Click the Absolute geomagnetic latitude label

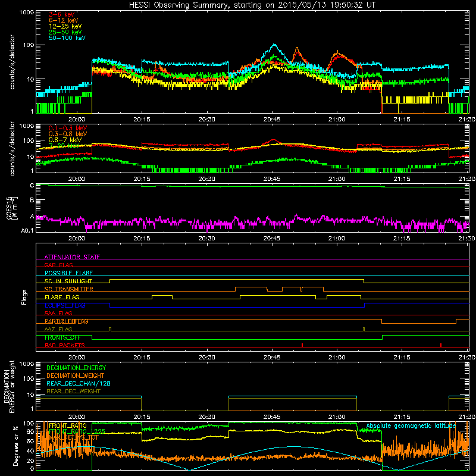click(411, 425)
